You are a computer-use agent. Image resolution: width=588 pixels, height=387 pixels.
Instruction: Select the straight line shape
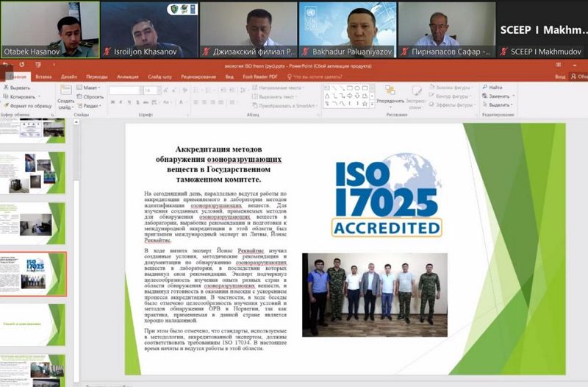(x=334, y=88)
